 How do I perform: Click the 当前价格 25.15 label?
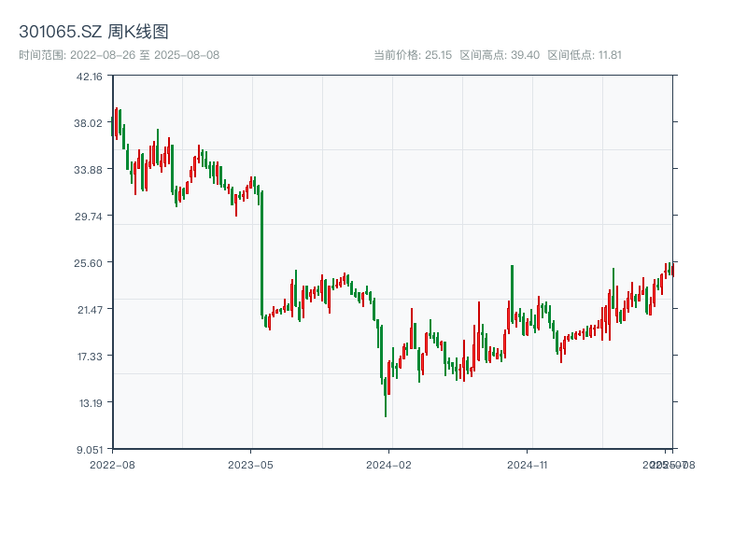(x=413, y=55)
